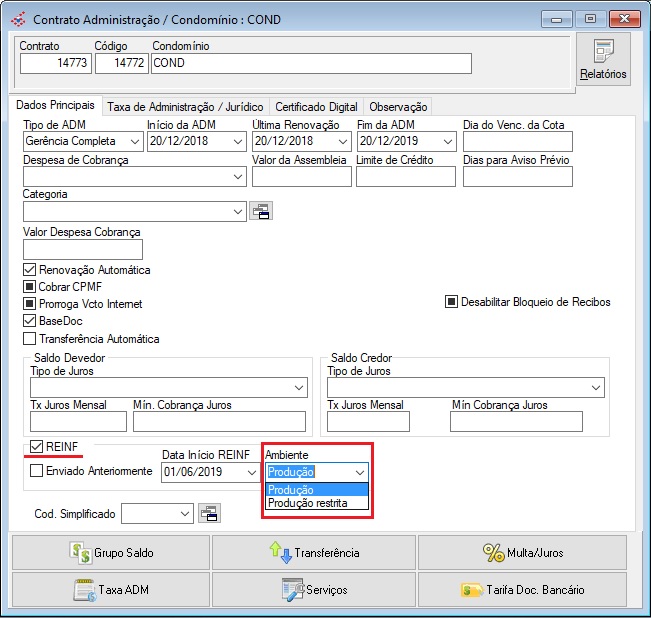Viewport: 651px width, 618px height.
Task: Open the Taxa ADM button
Action: coord(110,590)
